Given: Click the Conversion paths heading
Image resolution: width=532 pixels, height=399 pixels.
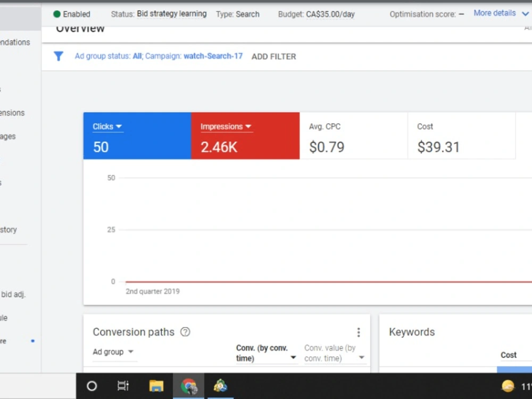Looking at the screenshot, I should click(x=134, y=332).
